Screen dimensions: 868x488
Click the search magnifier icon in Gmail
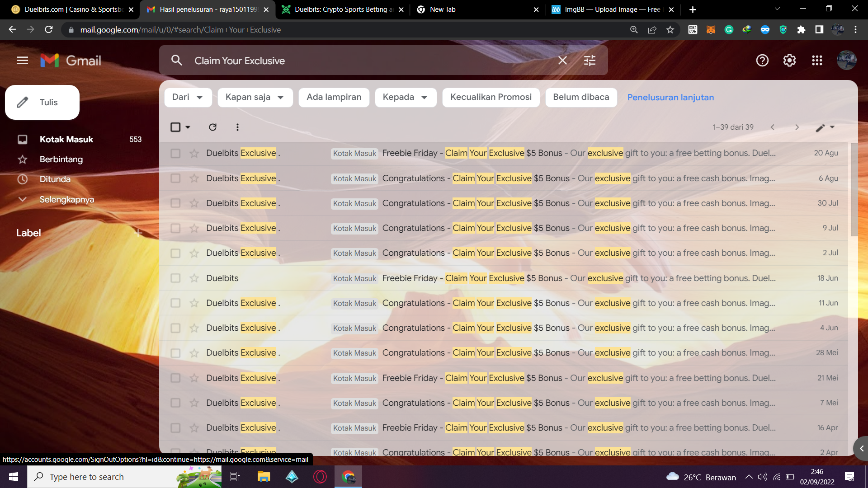click(176, 61)
